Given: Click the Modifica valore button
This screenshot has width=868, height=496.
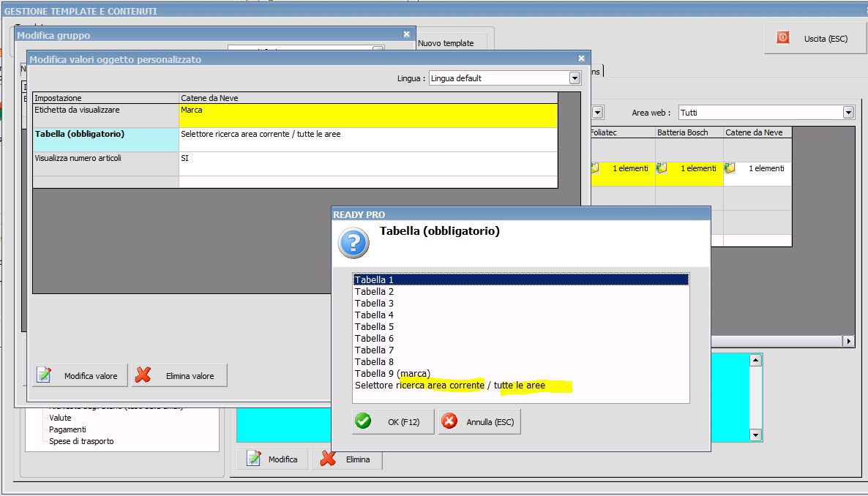Looking at the screenshot, I should (80, 375).
